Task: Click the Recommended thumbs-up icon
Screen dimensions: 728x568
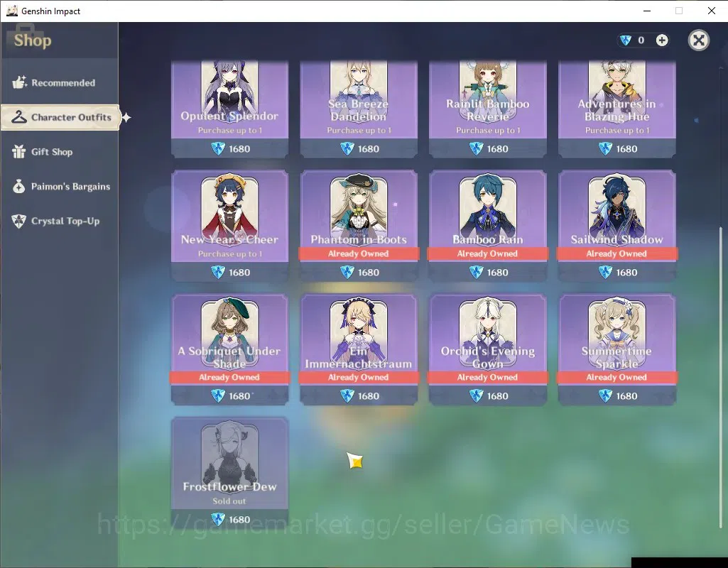Action: 19,82
